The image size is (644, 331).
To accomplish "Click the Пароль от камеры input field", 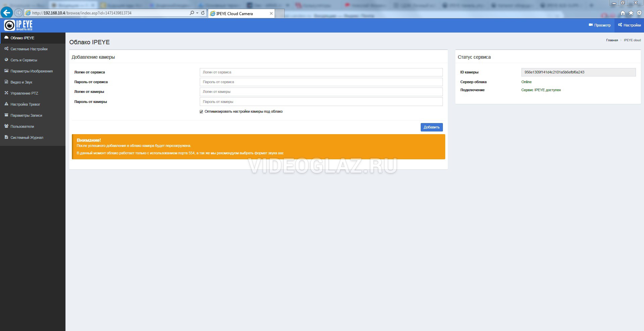I will (x=321, y=102).
